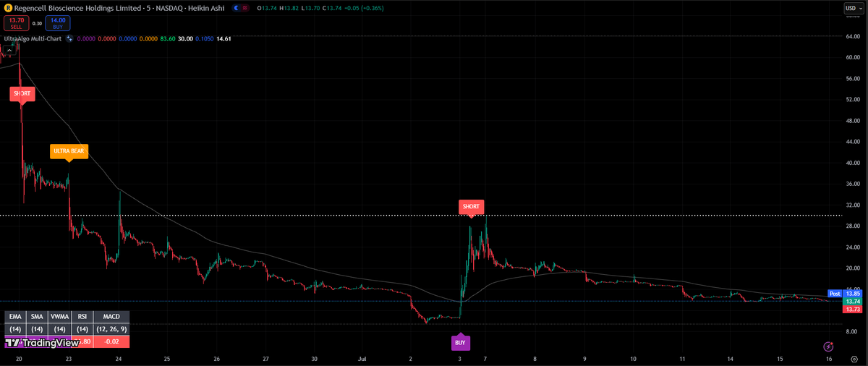
Task: Click the 83.60 green indicator value
Action: [168, 38]
